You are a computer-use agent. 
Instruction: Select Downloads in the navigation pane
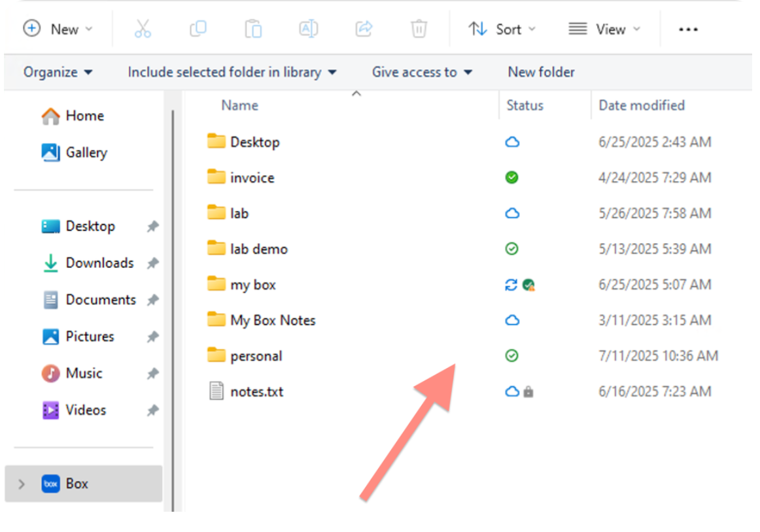pos(99,263)
